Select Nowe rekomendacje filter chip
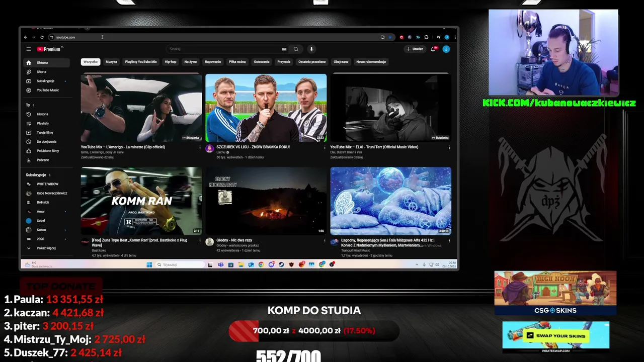Viewport: 644px width, 362px height. tap(371, 62)
